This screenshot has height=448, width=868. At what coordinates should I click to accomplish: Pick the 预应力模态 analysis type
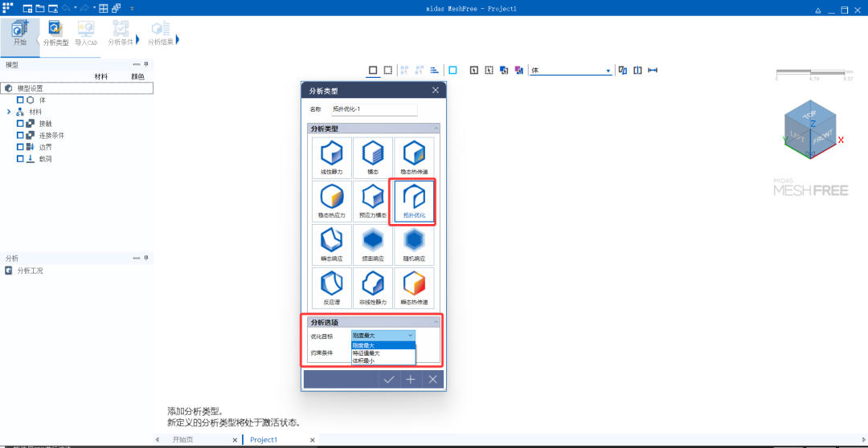(373, 201)
